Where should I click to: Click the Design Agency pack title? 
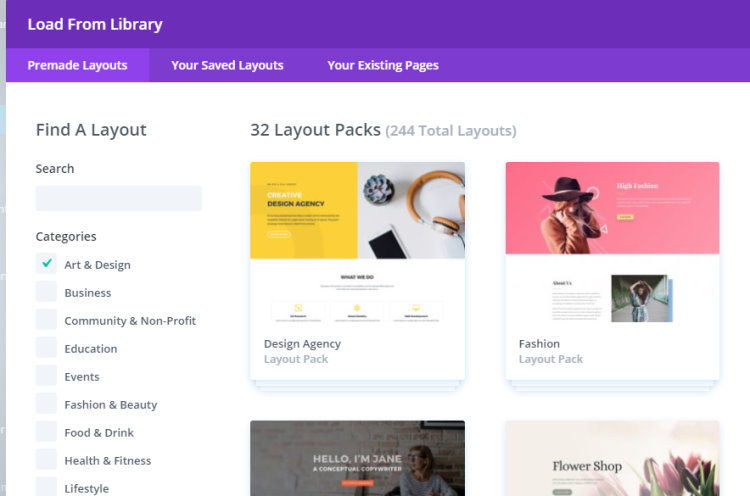(x=302, y=344)
